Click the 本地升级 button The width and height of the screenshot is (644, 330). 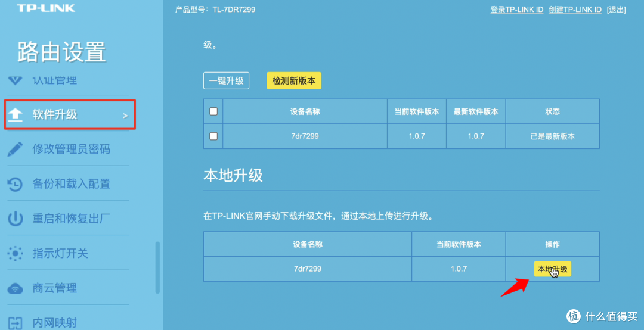(552, 269)
